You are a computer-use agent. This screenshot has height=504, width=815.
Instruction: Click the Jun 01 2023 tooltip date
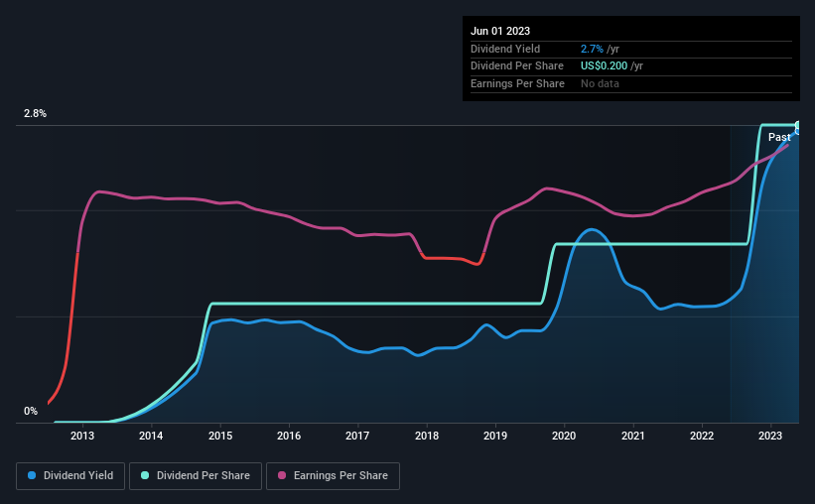click(x=500, y=31)
